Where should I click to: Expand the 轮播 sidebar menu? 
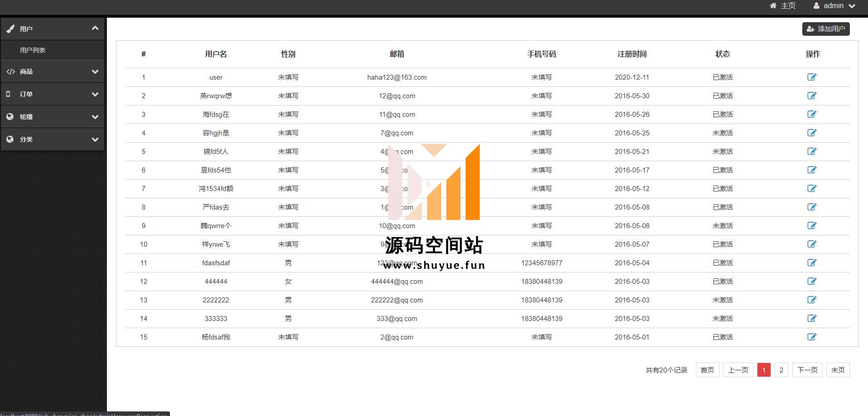[x=52, y=117]
